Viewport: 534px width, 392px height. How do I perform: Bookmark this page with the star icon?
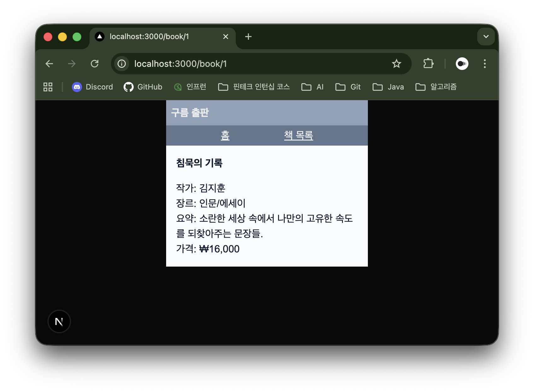(396, 64)
